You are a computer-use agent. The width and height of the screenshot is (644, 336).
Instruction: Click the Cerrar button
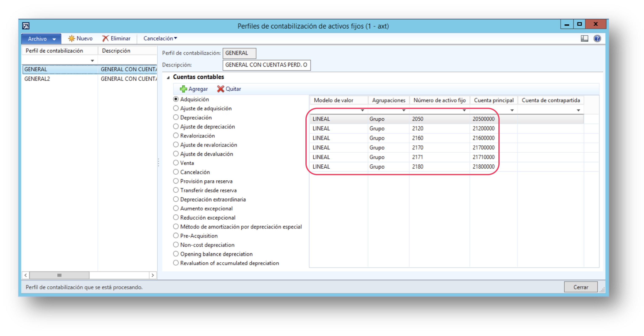(581, 287)
